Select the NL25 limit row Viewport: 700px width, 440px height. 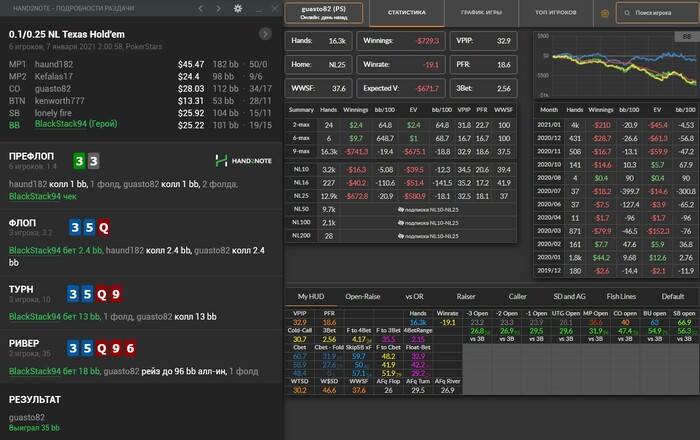click(x=401, y=196)
